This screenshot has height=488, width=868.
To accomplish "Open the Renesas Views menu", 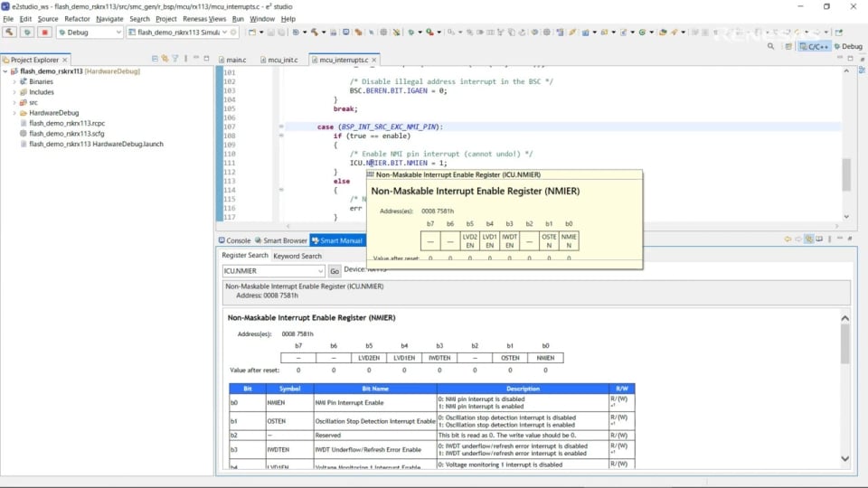I will coord(204,18).
